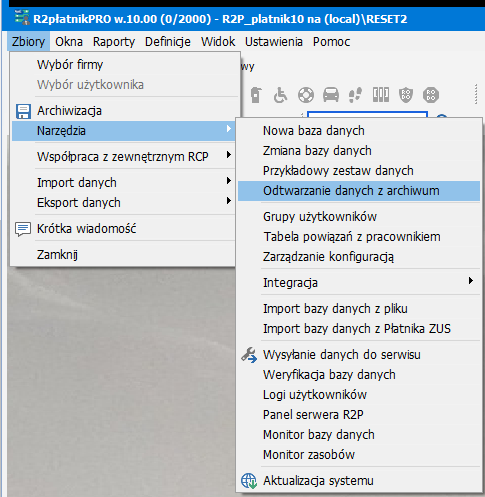Open the Pomoc menu
485x497 pixels.
[x=331, y=42]
